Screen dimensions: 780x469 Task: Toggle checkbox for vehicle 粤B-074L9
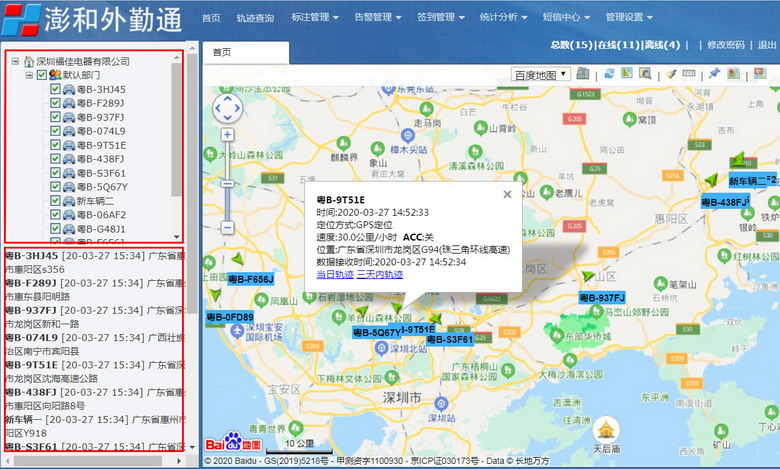pyautogui.click(x=55, y=131)
